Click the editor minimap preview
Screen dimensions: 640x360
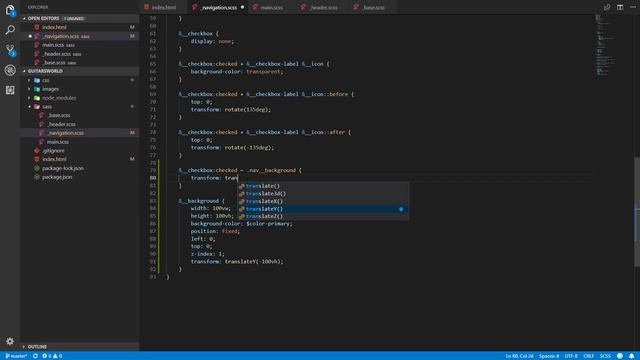click(x=605, y=45)
